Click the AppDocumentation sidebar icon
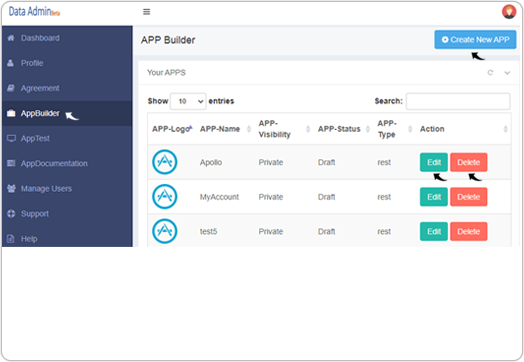The width and height of the screenshot is (524, 362). pyautogui.click(x=11, y=163)
